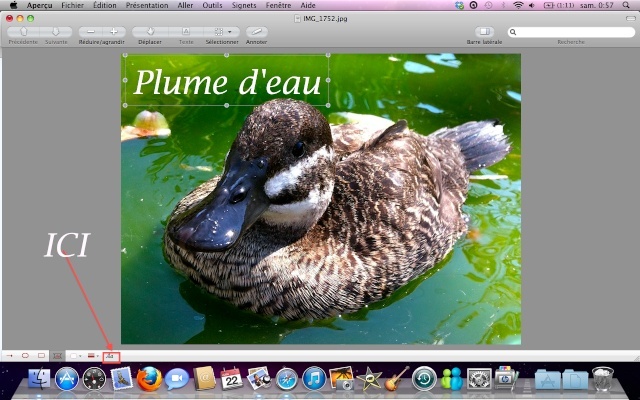Click the sam. 0:57 clock
Image resolution: width=640 pixels, height=400 pixels.
click(597, 5)
